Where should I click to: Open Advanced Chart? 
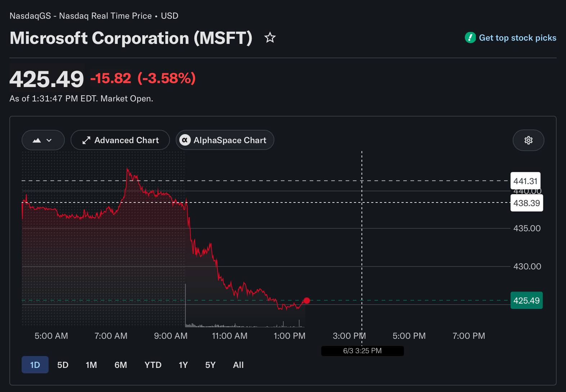tap(120, 140)
